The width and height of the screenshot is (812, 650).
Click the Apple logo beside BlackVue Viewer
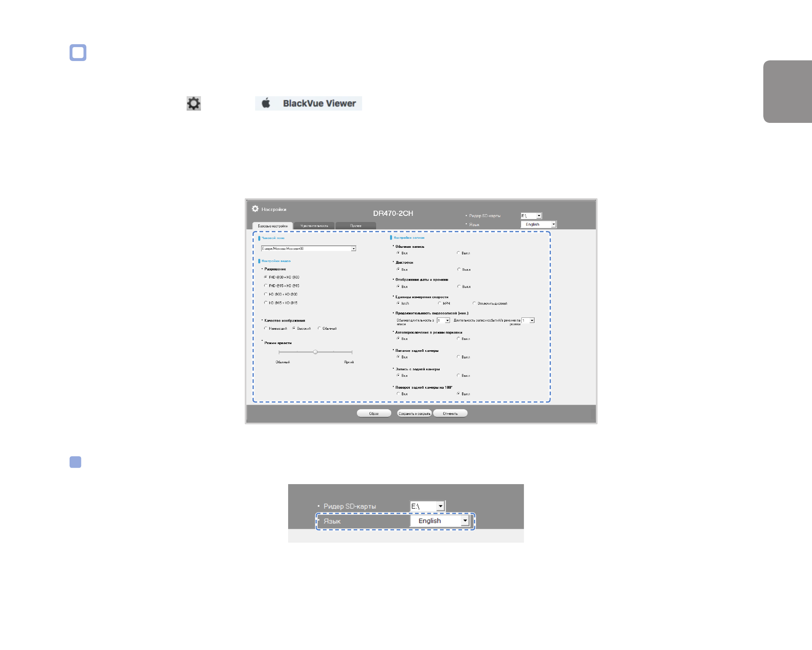pyautogui.click(x=266, y=103)
